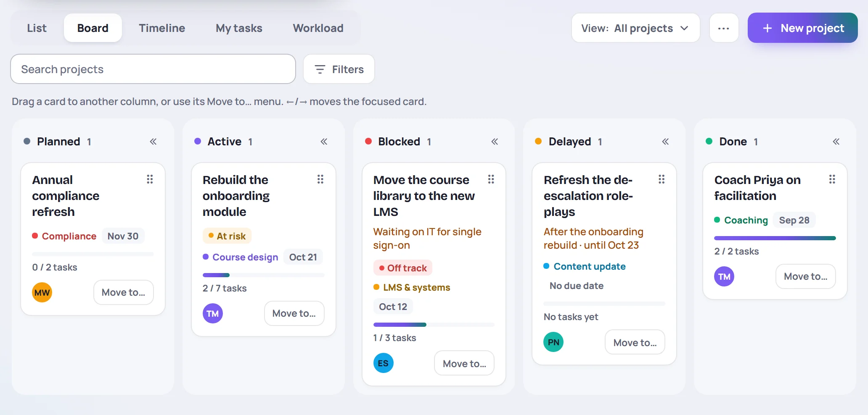Screen dimensions: 868x415
Task: Click the Nov 30 due date chip
Action: click(x=123, y=236)
